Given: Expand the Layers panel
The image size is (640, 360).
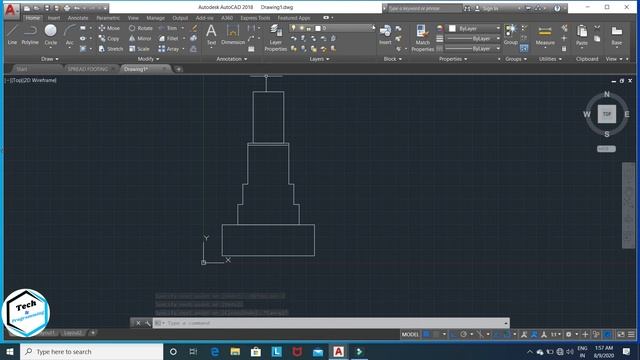Looking at the screenshot, I should pos(319,59).
